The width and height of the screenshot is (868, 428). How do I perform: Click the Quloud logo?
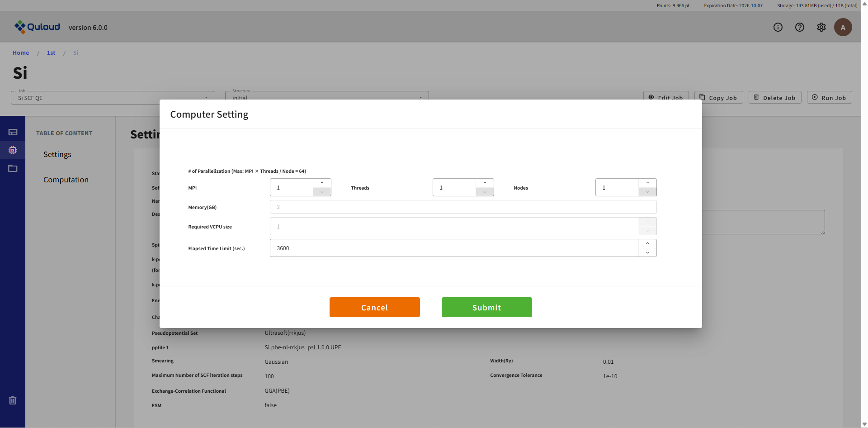point(37,27)
